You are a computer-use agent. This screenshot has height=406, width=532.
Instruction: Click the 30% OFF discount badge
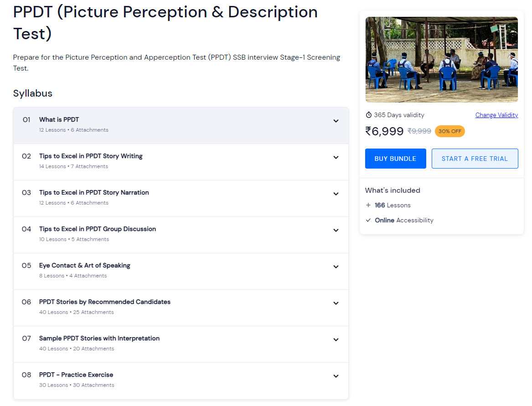(449, 131)
